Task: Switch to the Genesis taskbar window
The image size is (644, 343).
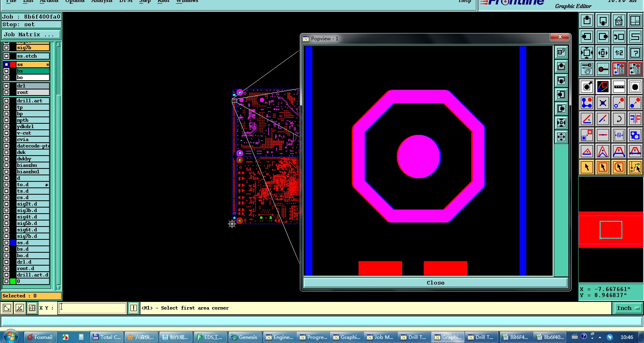Action: (244, 337)
